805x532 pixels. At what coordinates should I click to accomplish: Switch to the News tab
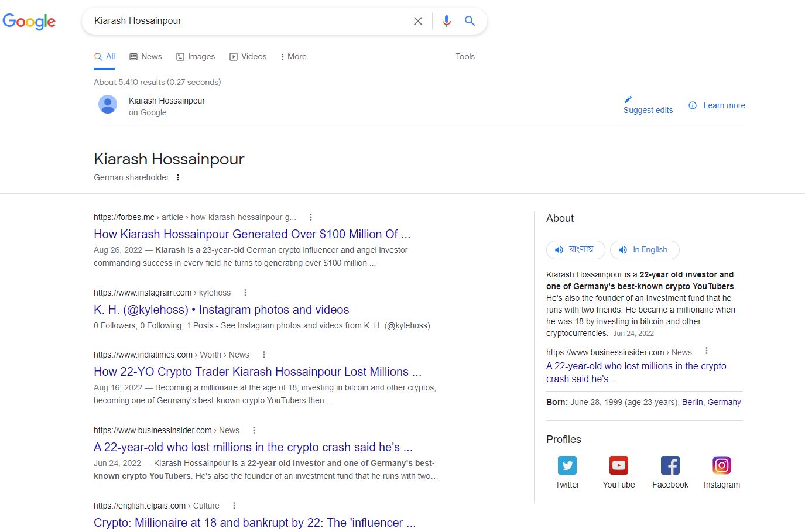pos(145,57)
